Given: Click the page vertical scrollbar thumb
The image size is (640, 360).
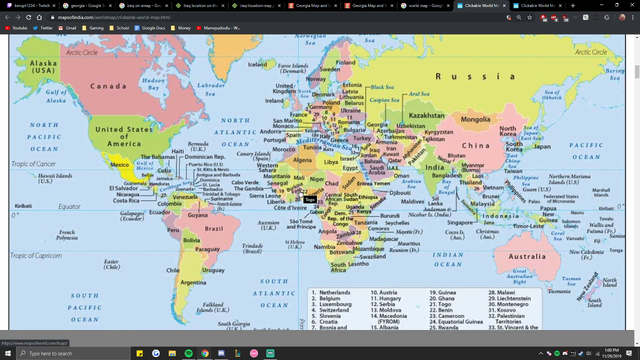Looking at the screenshot, I should coord(636,72).
